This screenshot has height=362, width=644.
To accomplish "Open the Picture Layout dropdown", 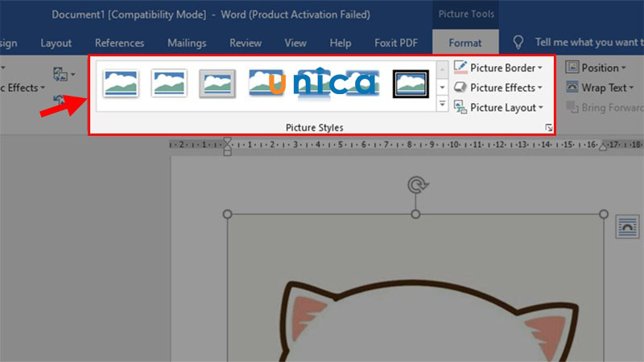I will (x=506, y=108).
